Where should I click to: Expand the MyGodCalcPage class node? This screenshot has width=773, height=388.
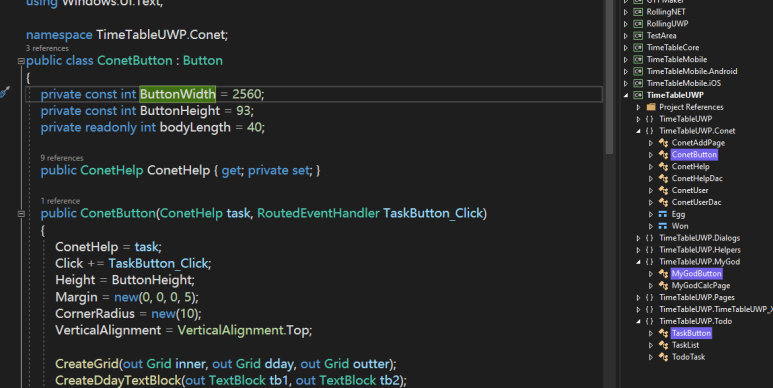pos(651,285)
